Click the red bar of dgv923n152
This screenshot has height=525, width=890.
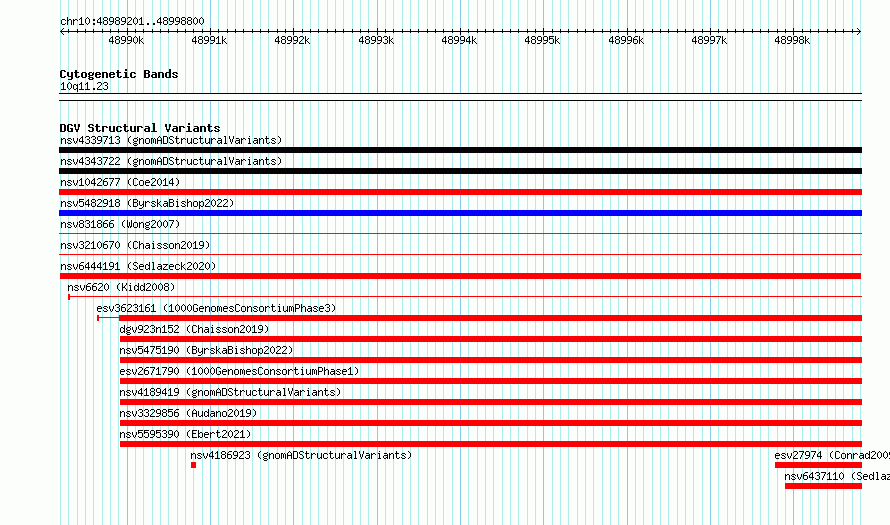tap(490, 339)
